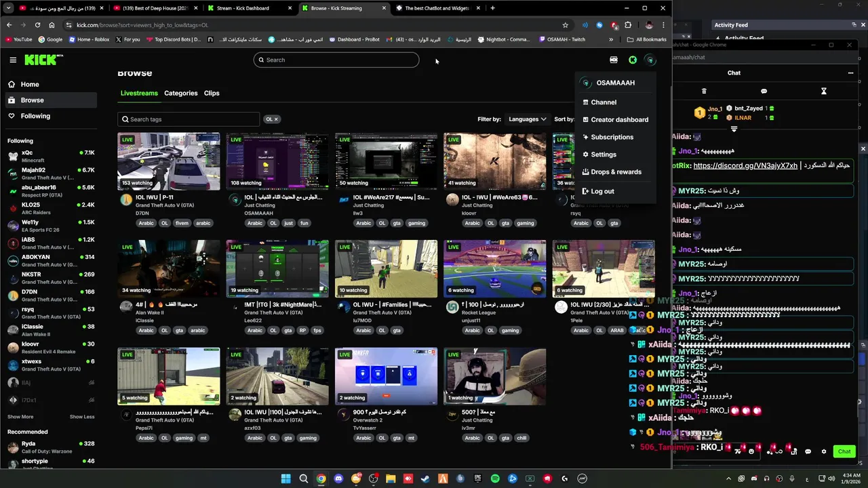The height and width of the screenshot is (488, 868).
Task: Open KLO25 channel in the sidebar
Action: [x=51, y=208]
